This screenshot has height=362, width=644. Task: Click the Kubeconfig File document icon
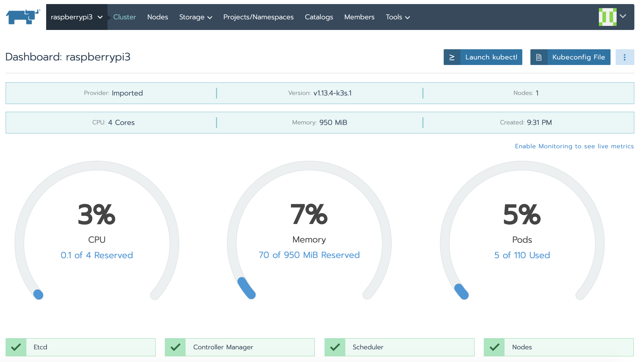[539, 57]
